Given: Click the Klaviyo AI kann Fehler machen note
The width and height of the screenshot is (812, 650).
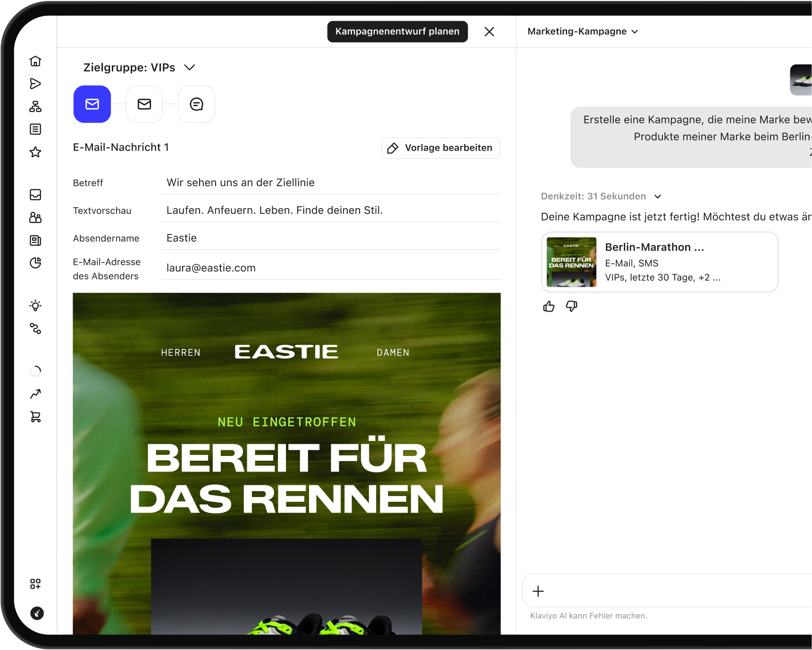Looking at the screenshot, I should coord(588,616).
